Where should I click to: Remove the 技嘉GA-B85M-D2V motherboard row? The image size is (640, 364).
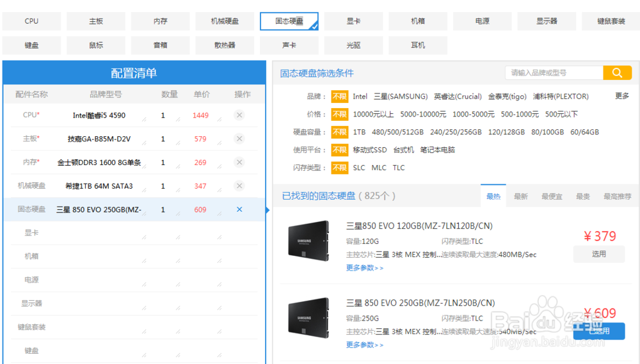pyautogui.click(x=239, y=139)
